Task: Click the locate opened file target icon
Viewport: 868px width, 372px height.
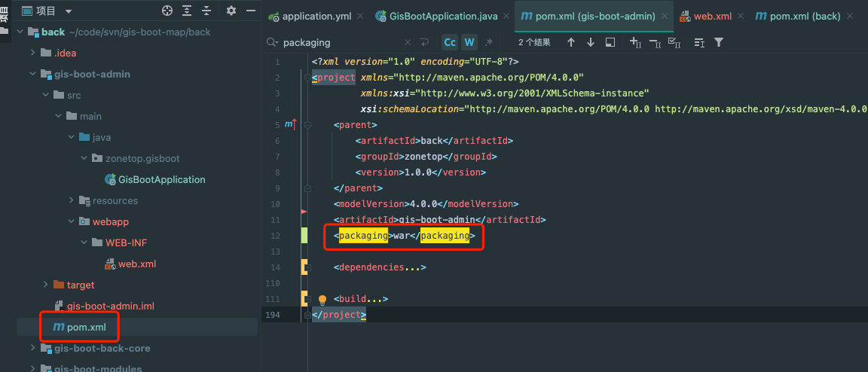Action: pyautogui.click(x=167, y=11)
